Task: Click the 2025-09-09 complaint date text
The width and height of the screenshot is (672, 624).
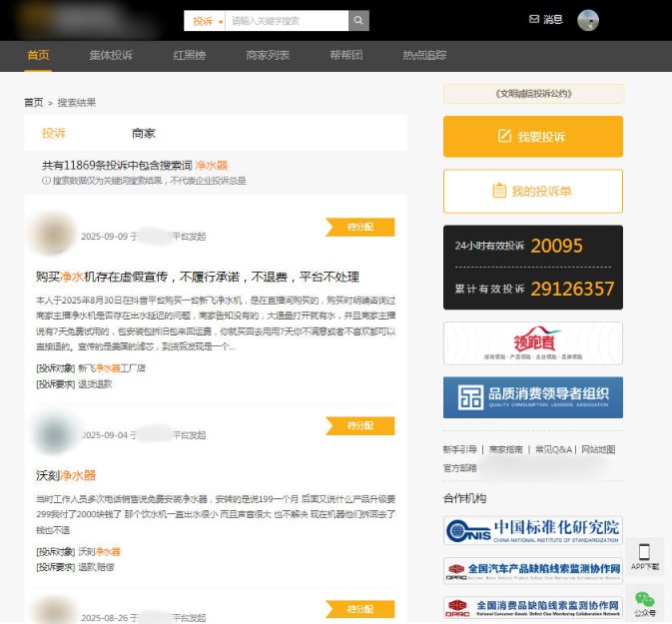Action: click(105, 237)
